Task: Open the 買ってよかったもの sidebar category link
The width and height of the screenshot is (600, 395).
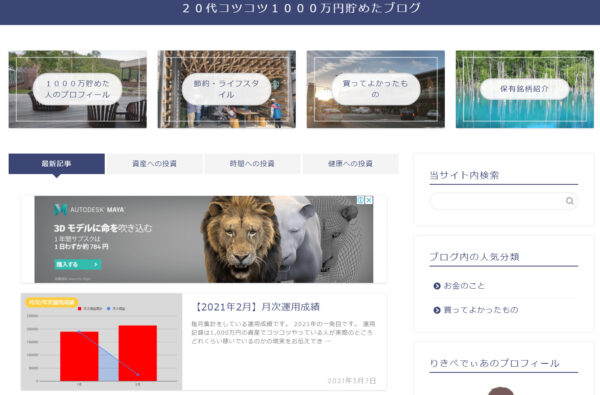Action: coord(481,310)
